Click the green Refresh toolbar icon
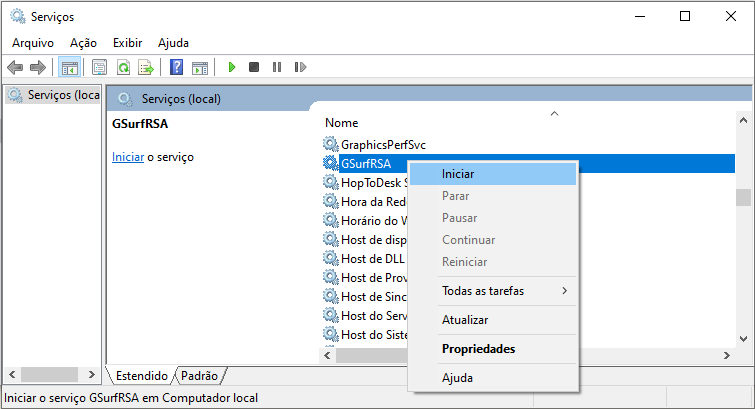This screenshot has width=755, height=409. (123, 67)
